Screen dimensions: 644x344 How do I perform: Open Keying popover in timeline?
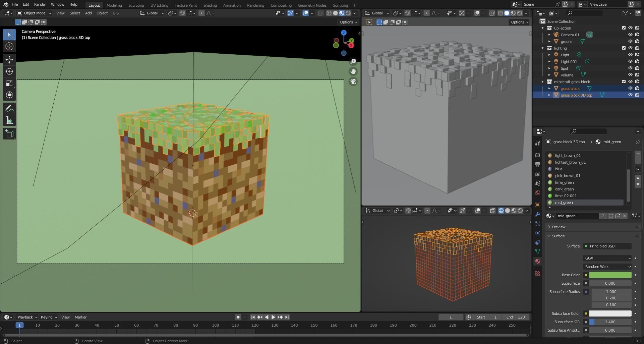tap(49, 317)
